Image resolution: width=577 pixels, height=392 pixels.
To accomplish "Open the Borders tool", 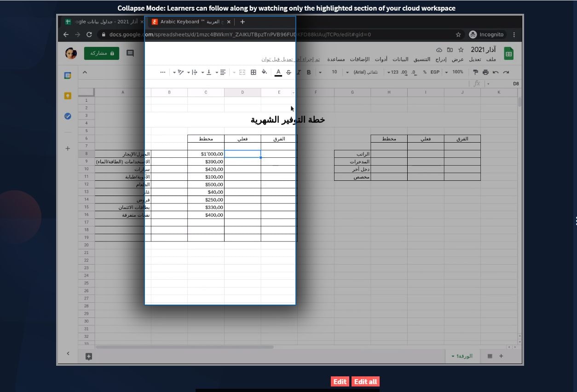I will click(253, 72).
